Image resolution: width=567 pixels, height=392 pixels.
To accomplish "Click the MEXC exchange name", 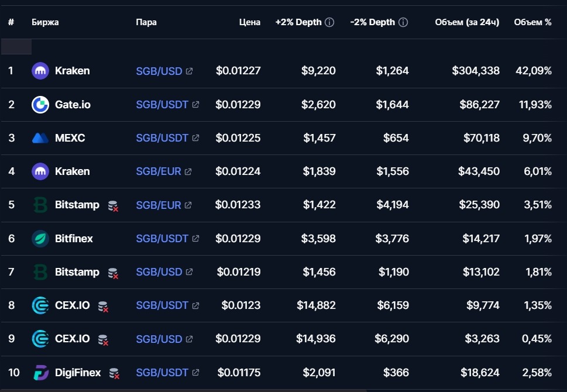I will click(70, 138).
